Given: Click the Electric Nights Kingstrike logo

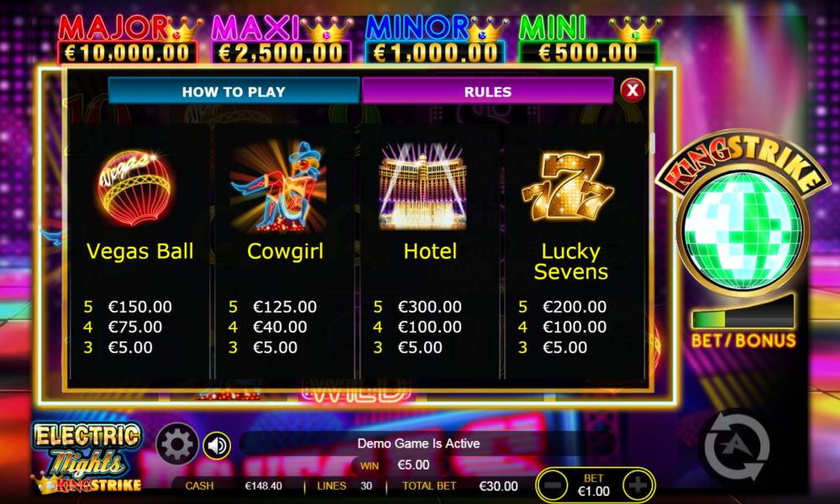Looking at the screenshot, I should (x=87, y=458).
